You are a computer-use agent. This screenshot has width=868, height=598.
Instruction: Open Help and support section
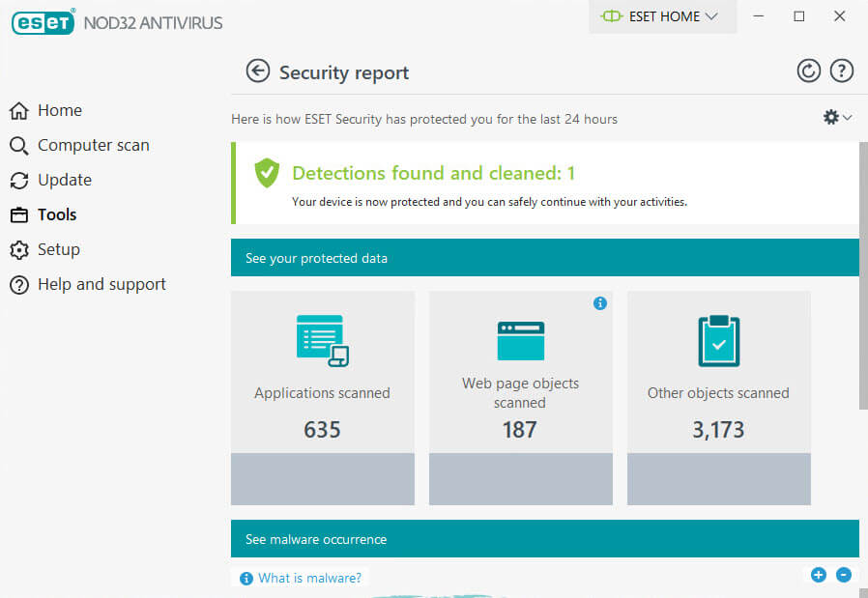click(101, 284)
